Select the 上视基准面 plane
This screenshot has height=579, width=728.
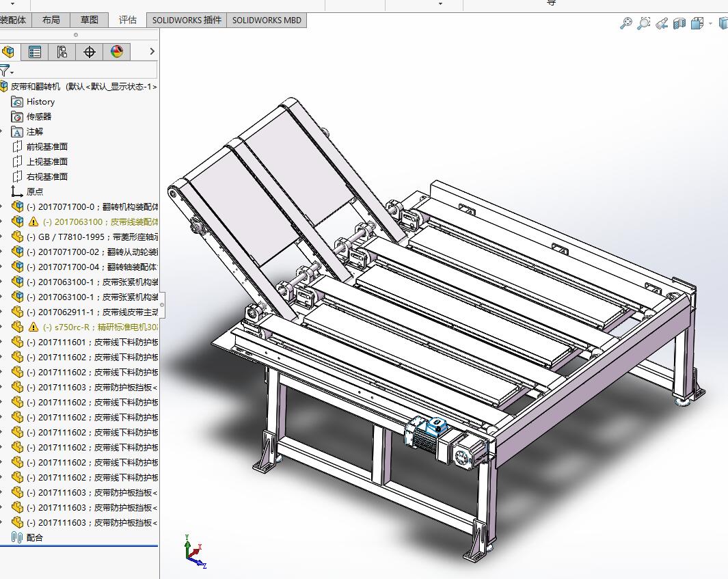click(40, 161)
